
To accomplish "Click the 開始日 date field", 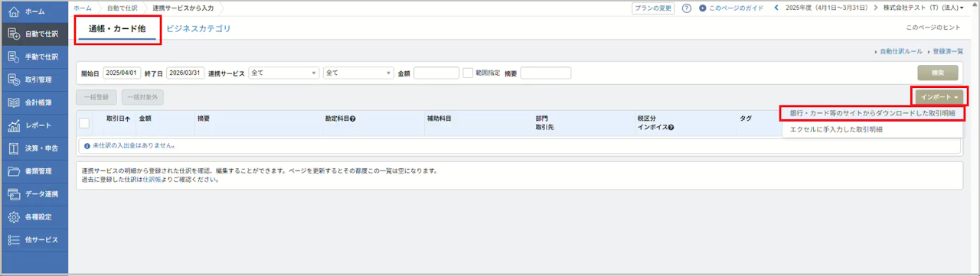I will pos(121,73).
